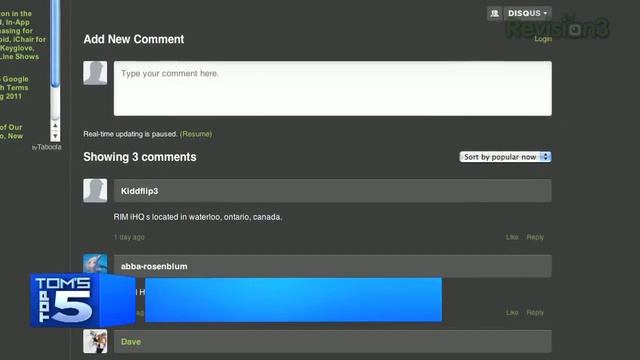
Task: Click the "Showing 3 comments" heading
Action: click(140, 157)
